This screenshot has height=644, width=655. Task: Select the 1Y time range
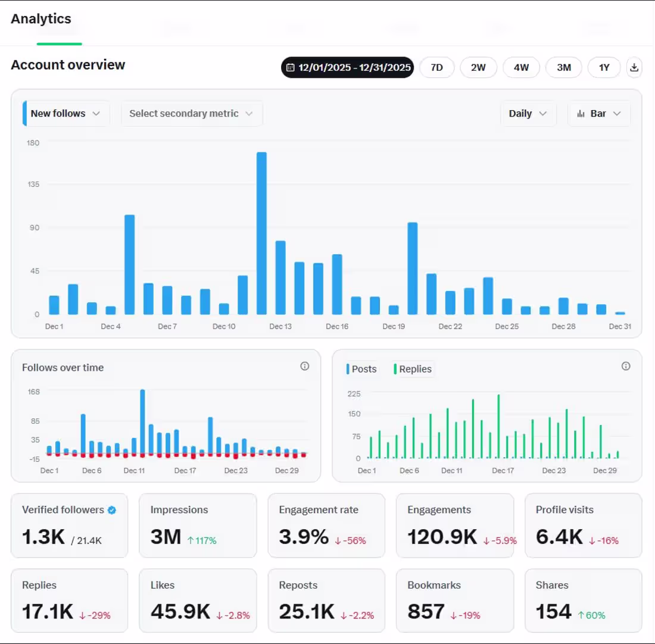(604, 67)
